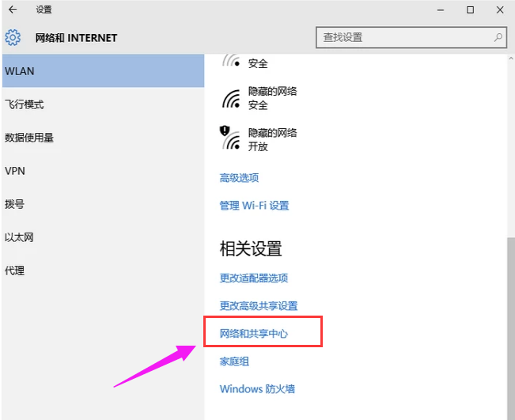
Task: Open the 飞行模式 section
Action: click(24, 104)
